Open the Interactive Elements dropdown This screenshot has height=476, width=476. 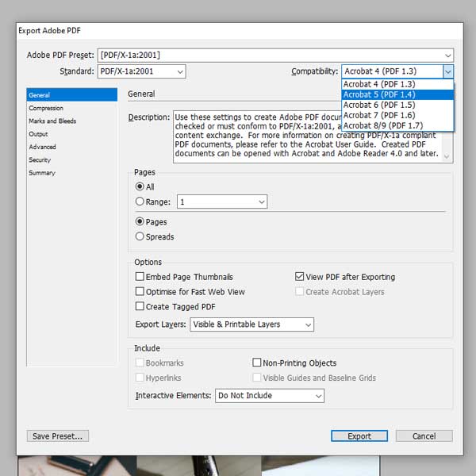270,396
